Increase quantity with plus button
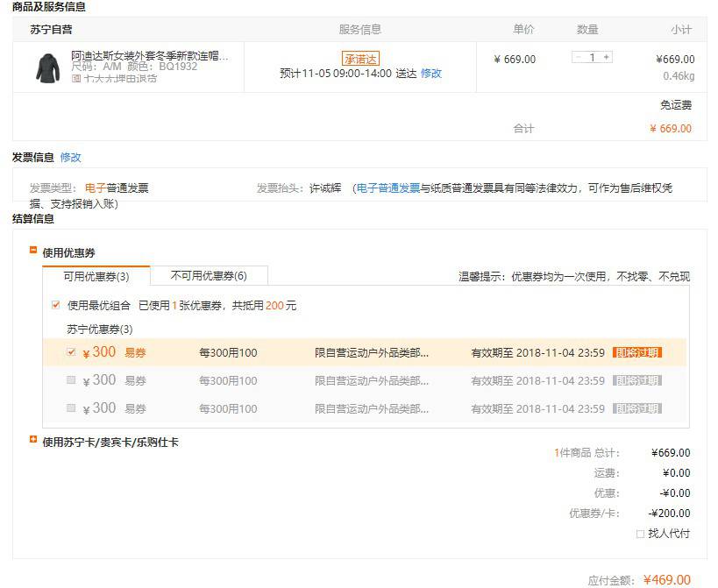Image resolution: width=718 pixels, height=588 pixels. [x=607, y=57]
